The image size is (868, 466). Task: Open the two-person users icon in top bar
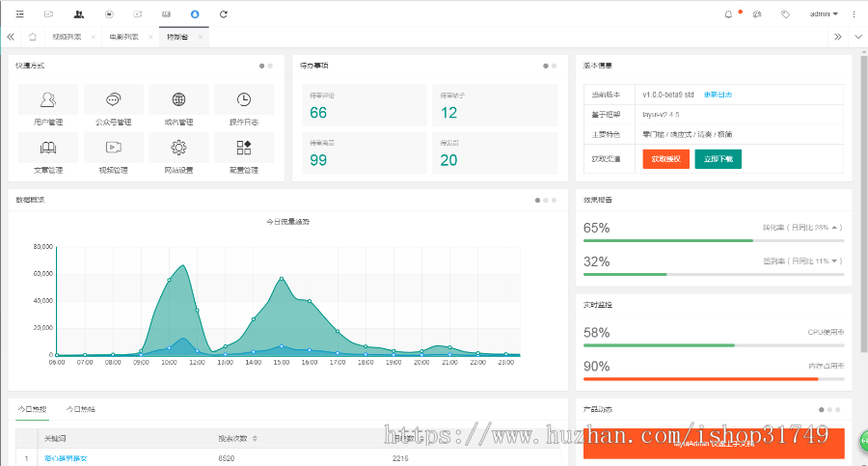click(79, 14)
